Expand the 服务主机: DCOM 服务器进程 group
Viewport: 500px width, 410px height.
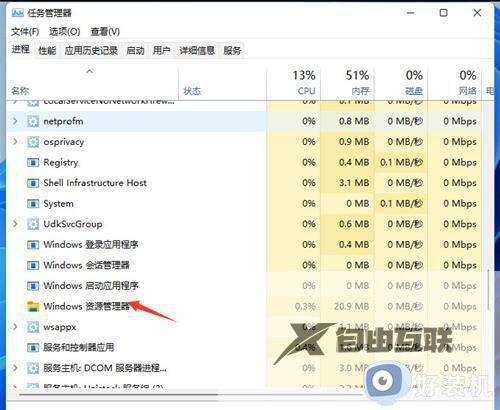coord(15,368)
